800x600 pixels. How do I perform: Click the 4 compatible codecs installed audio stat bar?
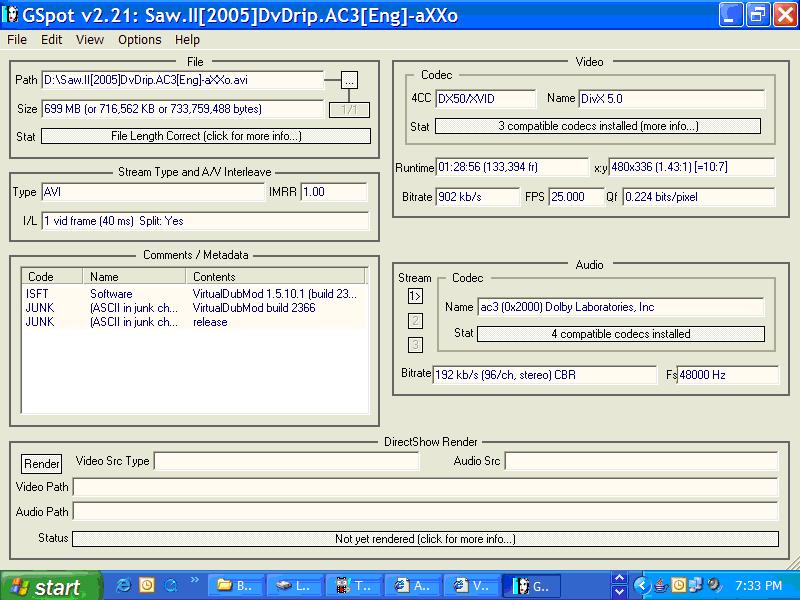[x=621, y=334]
